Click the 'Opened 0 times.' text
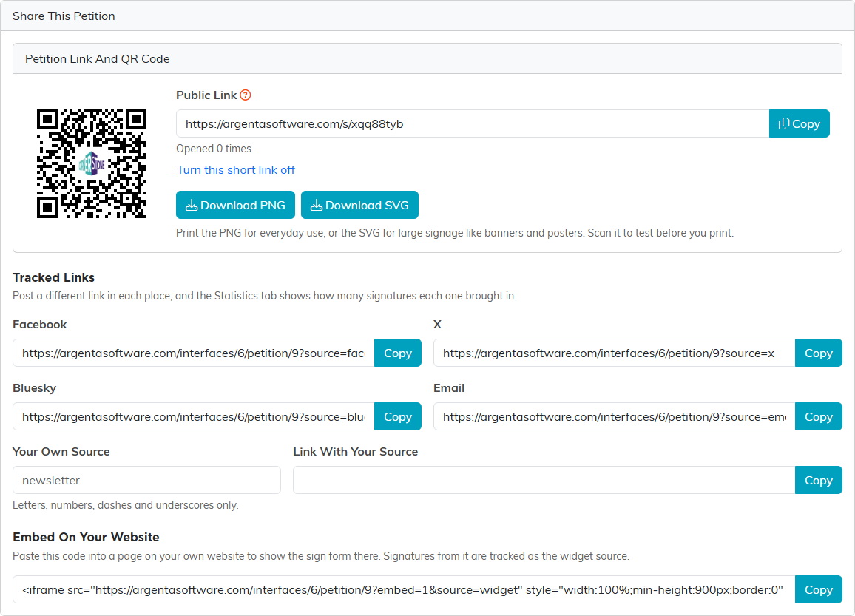Viewport: 855px width, 616px height. click(214, 149)
